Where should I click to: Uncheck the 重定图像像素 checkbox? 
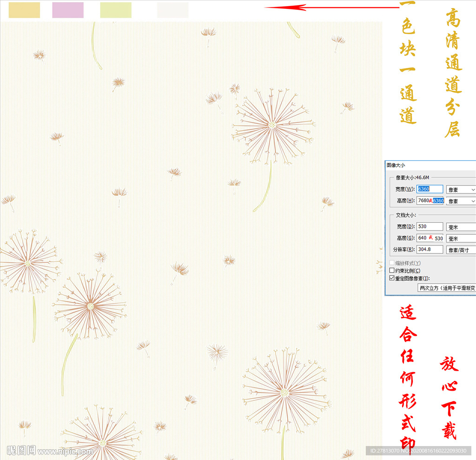tap(392, 278)
